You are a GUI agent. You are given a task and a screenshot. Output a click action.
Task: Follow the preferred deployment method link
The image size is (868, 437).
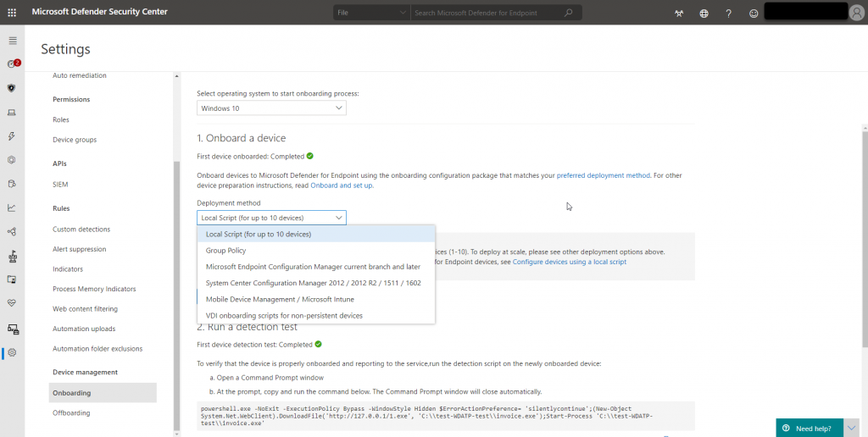603,175
